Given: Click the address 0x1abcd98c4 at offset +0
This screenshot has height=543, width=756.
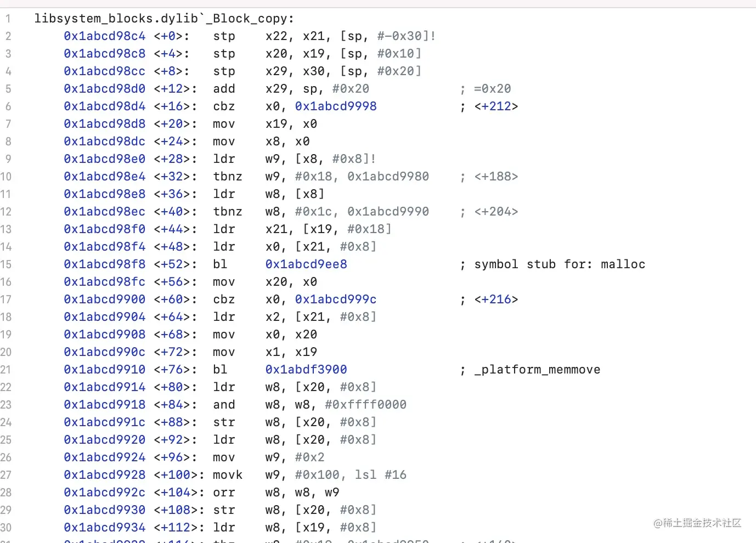Looking at the screenshot, I should [x=104, y=36].
